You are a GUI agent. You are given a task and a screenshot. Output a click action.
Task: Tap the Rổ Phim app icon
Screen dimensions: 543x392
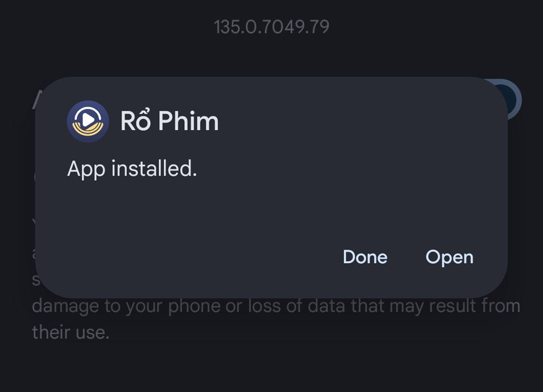[88, 121]
